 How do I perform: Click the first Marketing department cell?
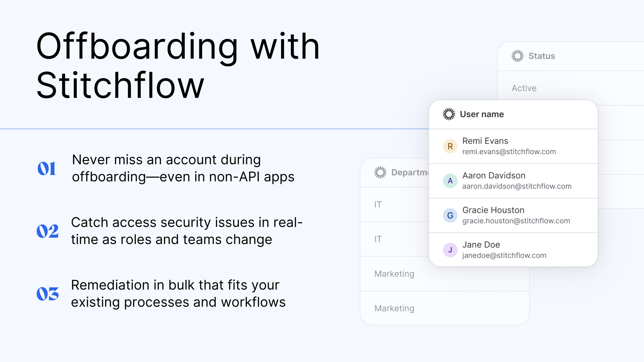coord(394,274)
